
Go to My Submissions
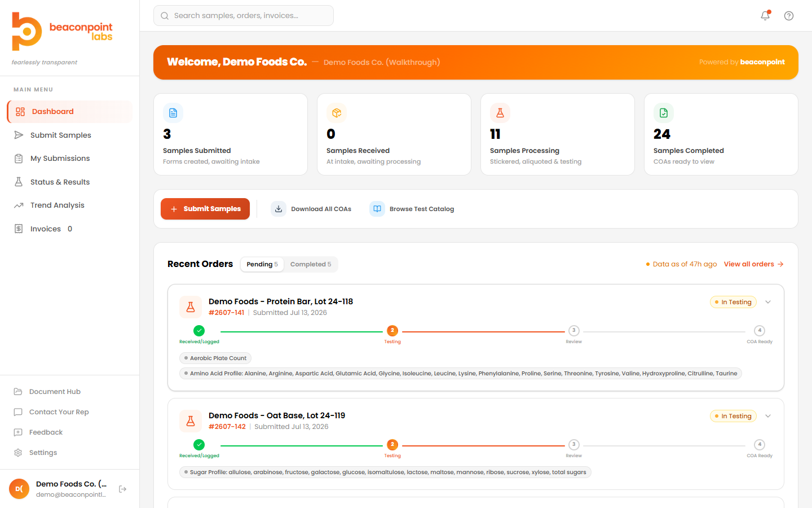coord(70,159)
